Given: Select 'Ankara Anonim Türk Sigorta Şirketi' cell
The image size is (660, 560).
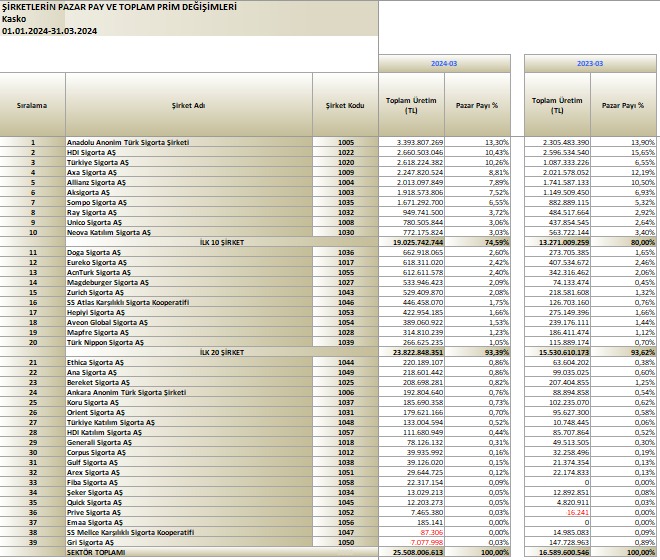Looking at the screenshot, I should (x=189, y=392).
